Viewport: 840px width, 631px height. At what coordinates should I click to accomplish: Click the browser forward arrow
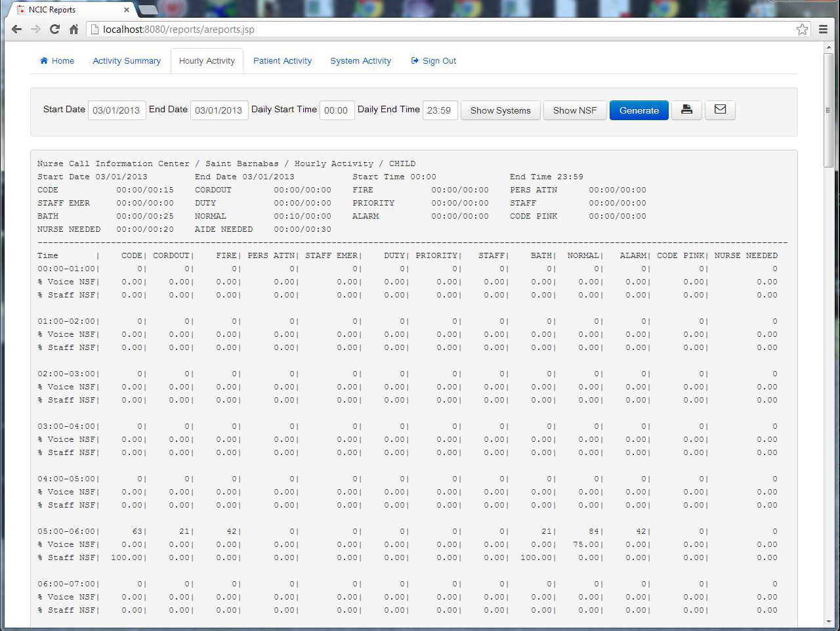(x=35, y=29)
